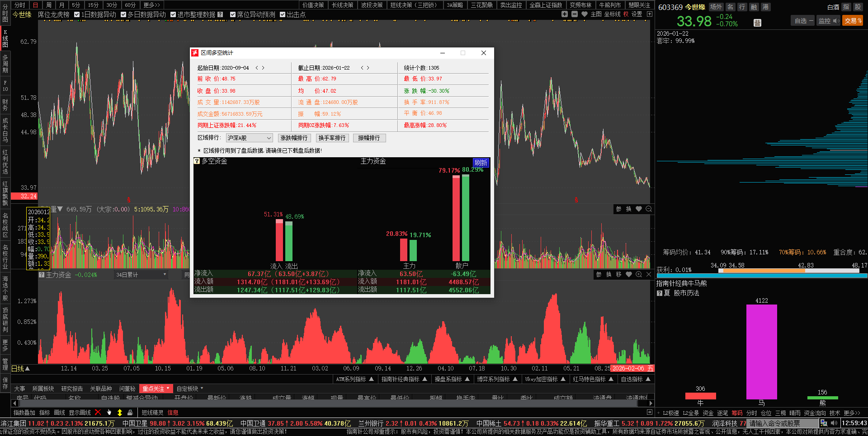Click the yellow up-down arrow icon
The width and height of the screenshot is (868, 436).
(120, 413)
